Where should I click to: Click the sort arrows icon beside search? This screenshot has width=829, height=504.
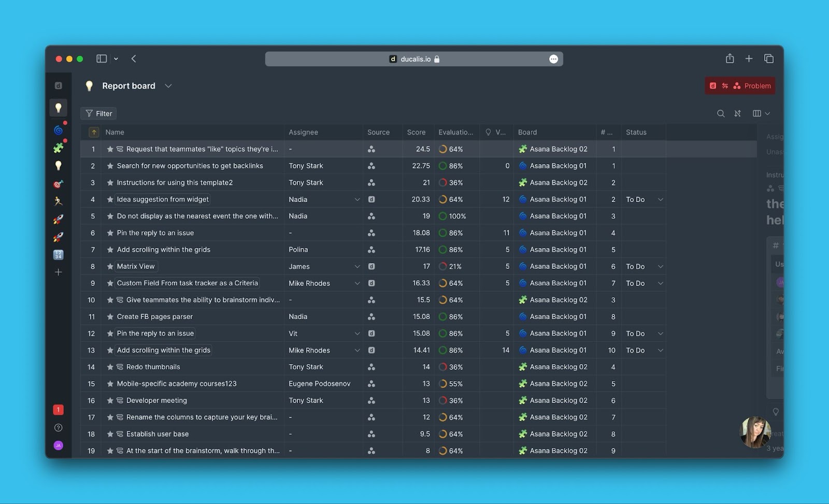[737, 113]
